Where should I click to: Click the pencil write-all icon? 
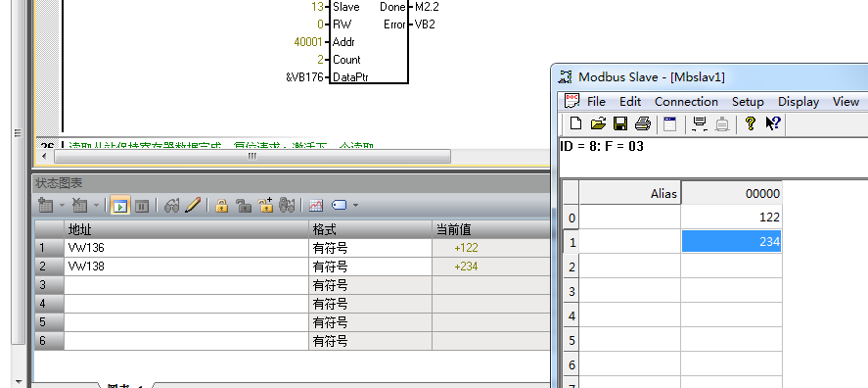192,206
